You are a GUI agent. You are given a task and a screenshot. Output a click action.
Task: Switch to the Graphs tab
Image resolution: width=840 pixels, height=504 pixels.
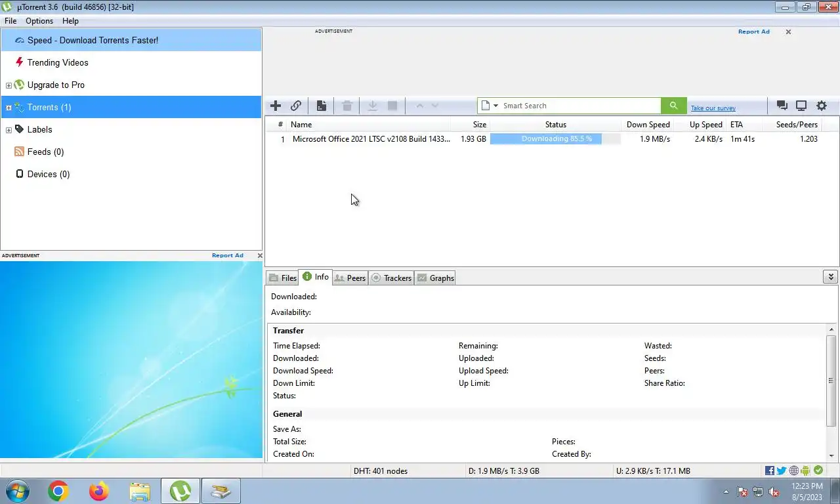click(435, 278)
